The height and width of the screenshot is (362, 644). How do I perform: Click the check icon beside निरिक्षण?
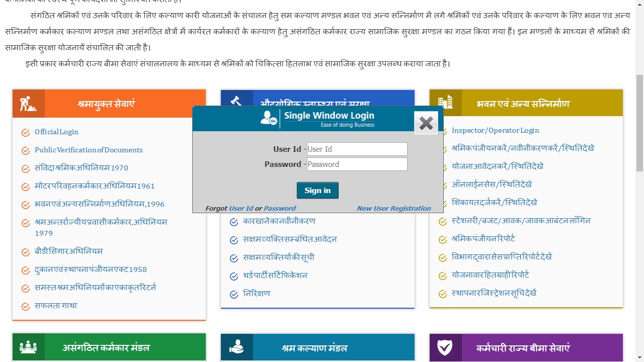pos(234,294)
